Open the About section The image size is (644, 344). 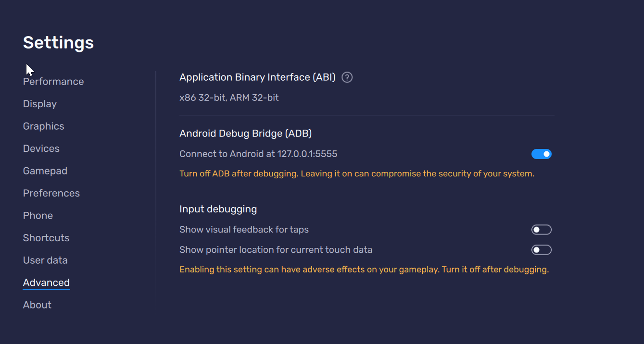pos(37,304)
